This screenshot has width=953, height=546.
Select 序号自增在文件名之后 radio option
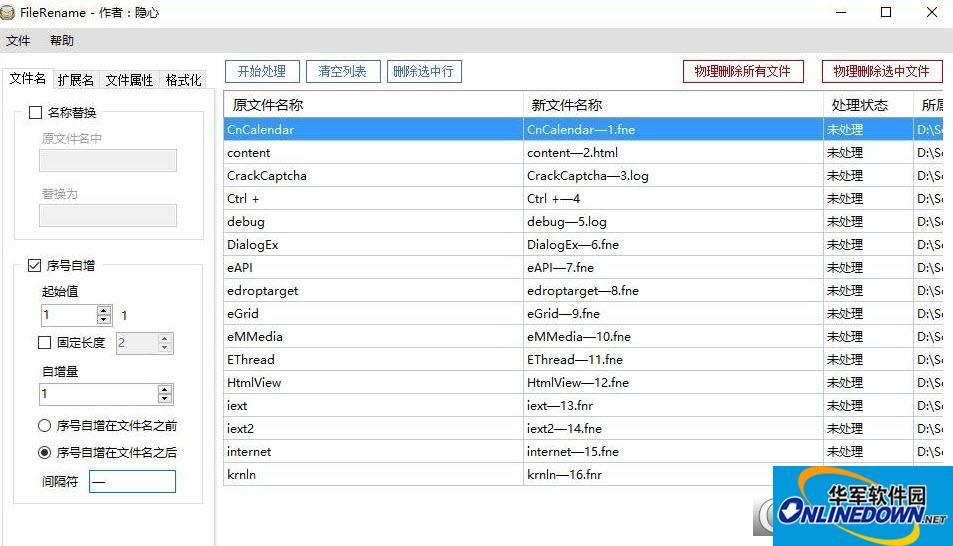44,452
